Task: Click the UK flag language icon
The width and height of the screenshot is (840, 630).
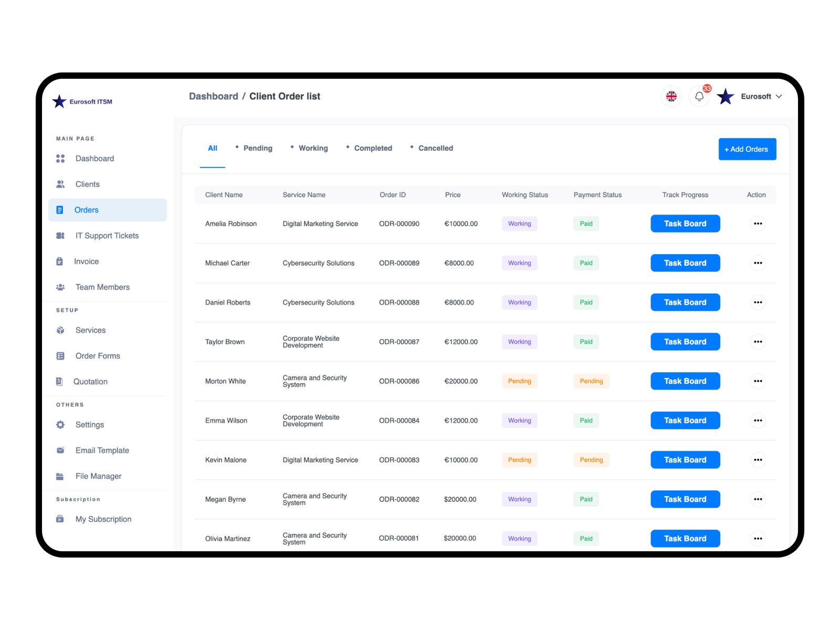Action: pyautogui.click(x=671, y=97)
